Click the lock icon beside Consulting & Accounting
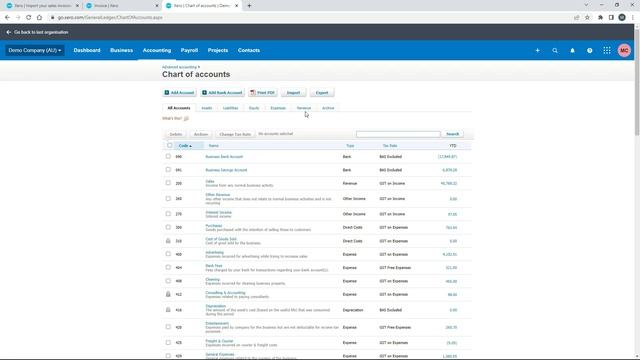640x360 pixels. pos(168,294)
